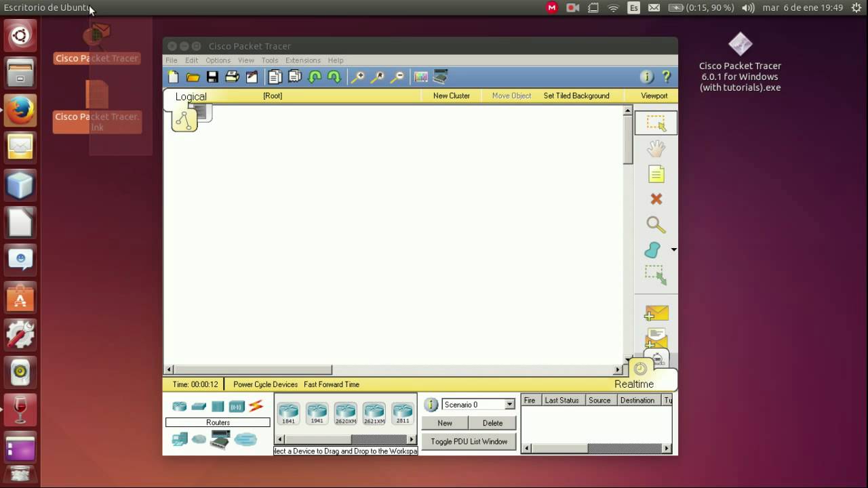Screen dimensions: 868x488
Task: Open the View menu
Action: 246,60
